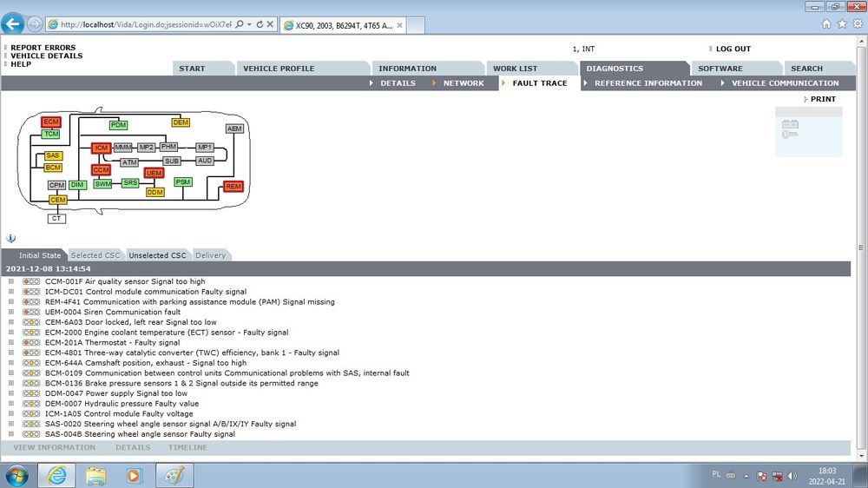Tick checkbox for UEM-0004 Siren Communication fault
868x488 pixels.
pos(11,312)
